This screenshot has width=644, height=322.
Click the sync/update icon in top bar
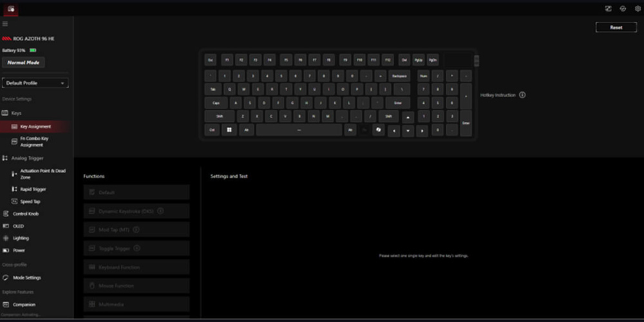pos(623,8)
